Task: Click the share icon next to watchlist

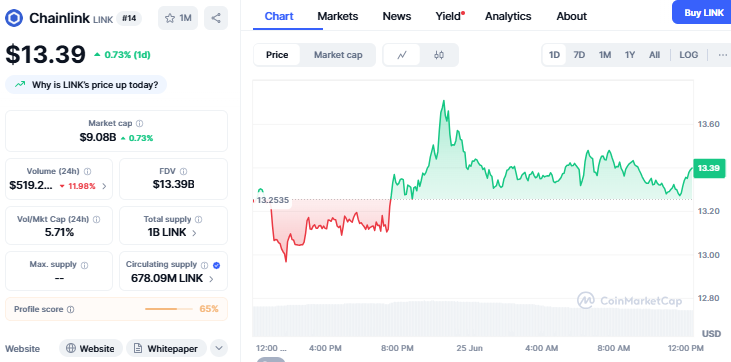Action: pos(216,18)
